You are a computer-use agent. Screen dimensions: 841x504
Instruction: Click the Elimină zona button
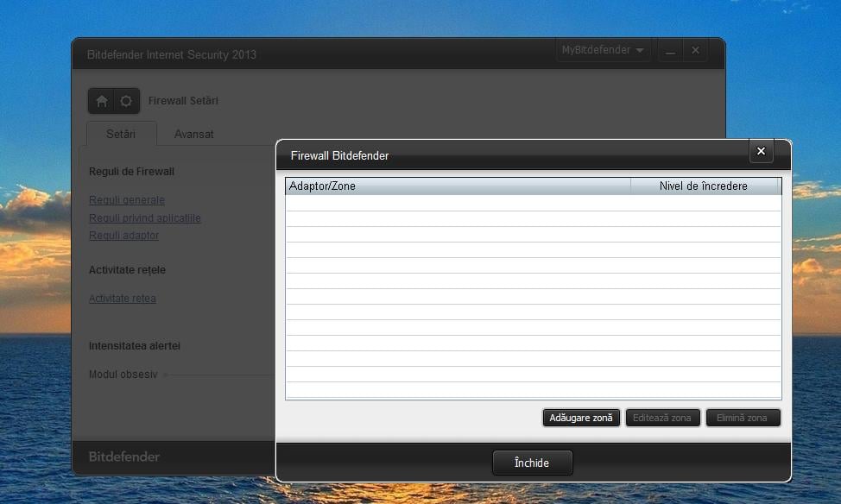point(743,418)
